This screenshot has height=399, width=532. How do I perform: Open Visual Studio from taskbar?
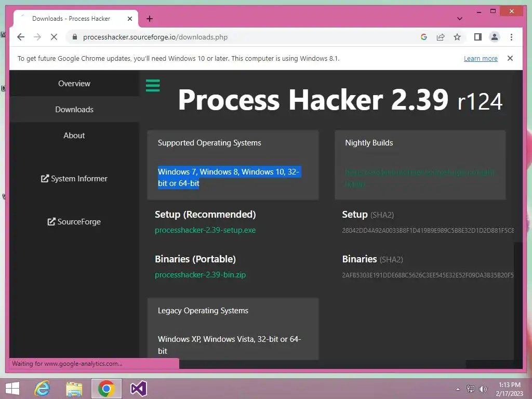(x=138, y=389)
